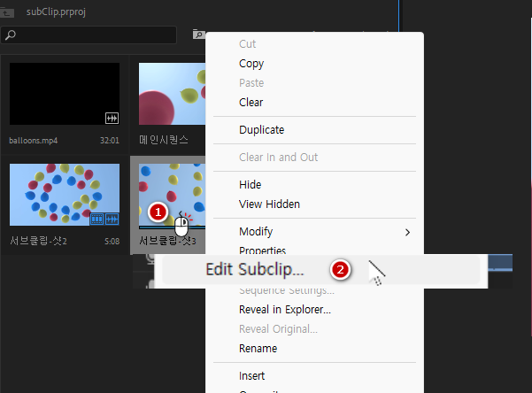Viewport: 532px width, 393px height.
Task: Click the filmstrip video badge on 서브클립:샷2
Action: coord(97,219)
